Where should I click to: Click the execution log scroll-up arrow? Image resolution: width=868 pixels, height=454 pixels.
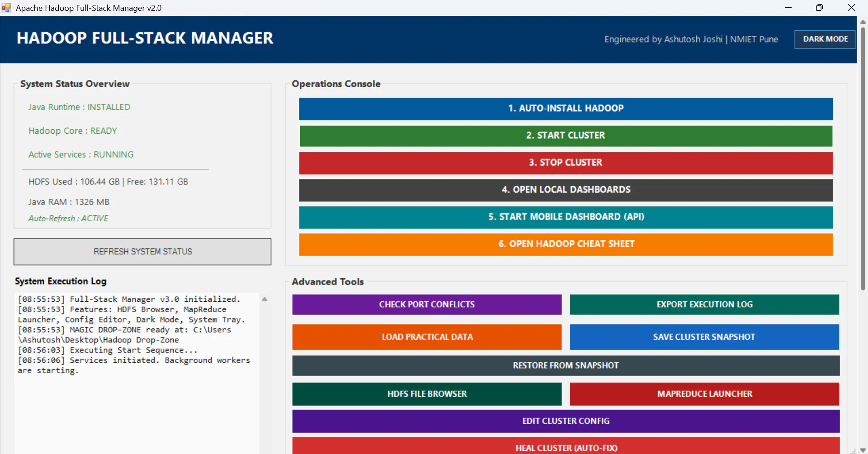(264, 299)
